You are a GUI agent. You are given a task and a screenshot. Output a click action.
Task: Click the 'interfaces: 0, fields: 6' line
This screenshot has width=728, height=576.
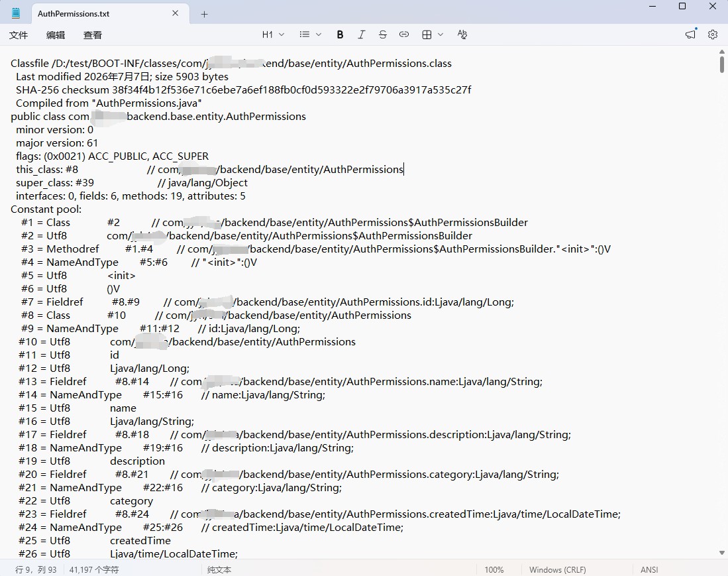[130, 196]
